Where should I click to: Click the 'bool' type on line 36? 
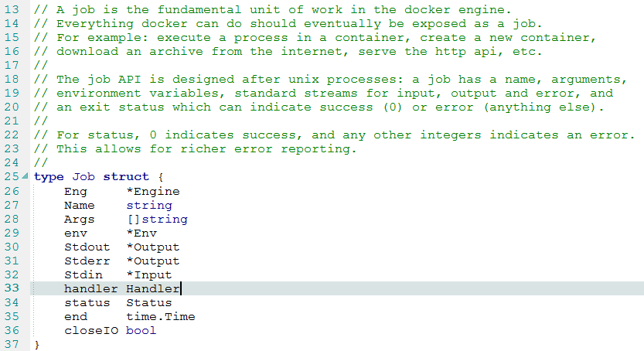coord(141,330)
